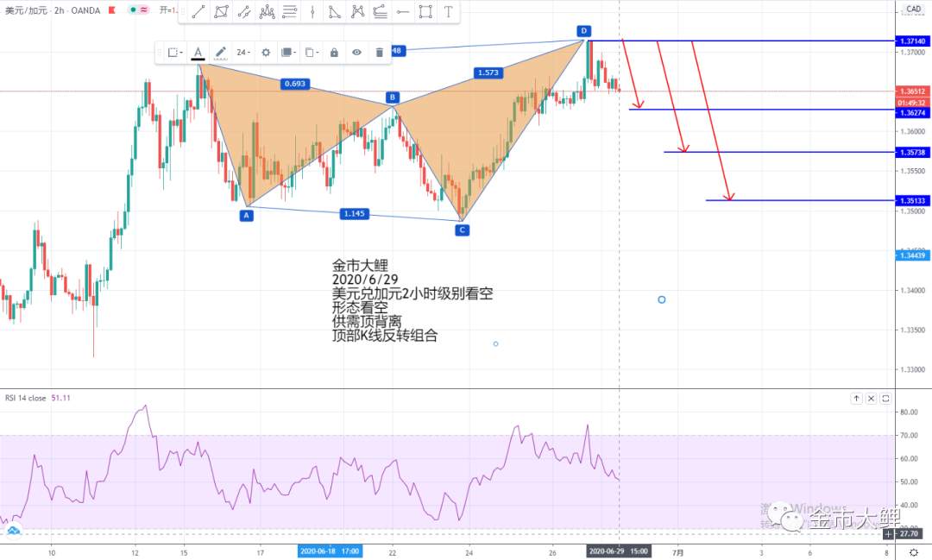
Task: Click the 2020-06-29 15:00 time marker
Action: (618, 551)
